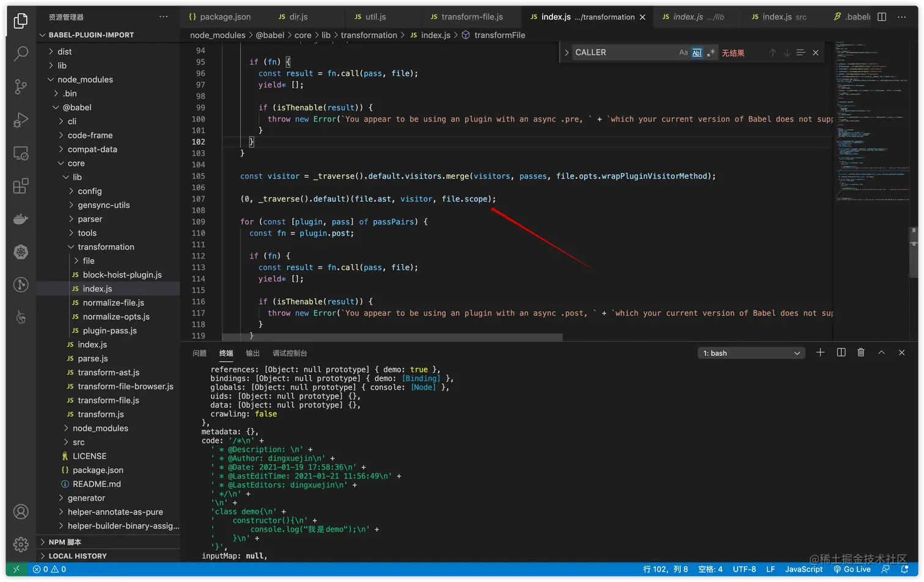Image resolution: width=924 pixels, height=582 pixels.
Task: Open the Remote Explorer icon
Action: click(21, 153)
